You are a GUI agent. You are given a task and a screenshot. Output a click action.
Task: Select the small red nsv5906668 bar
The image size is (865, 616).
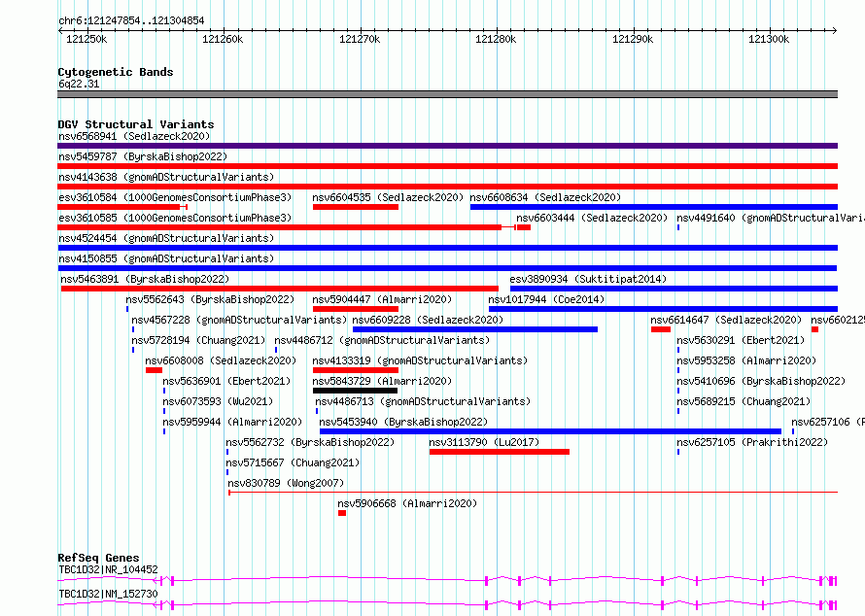tap(342, 513)
